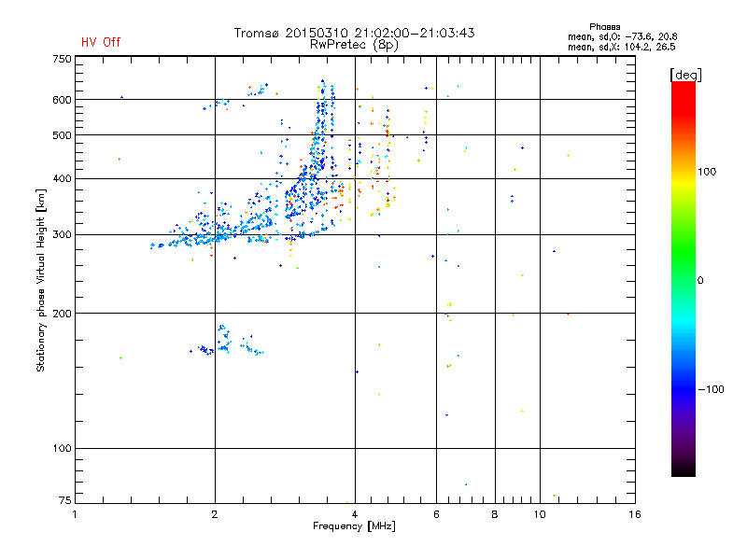Click the "Frequency [MHz]" x-axis title

354,527
